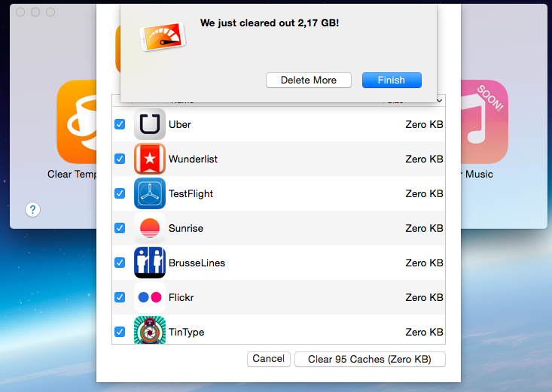Screen dimensions: 552x392
Task: Click the Sunrise app icon
Action: click(x=150, y=228)
